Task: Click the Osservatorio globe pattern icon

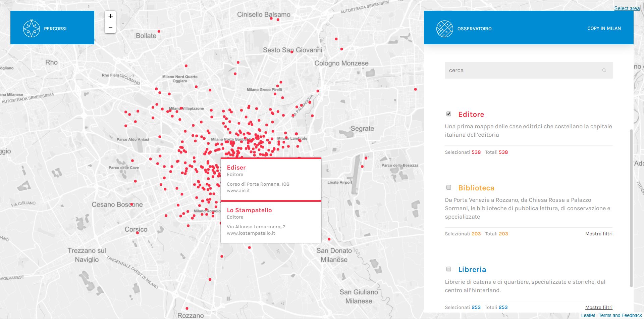Action: pos(445,29)
